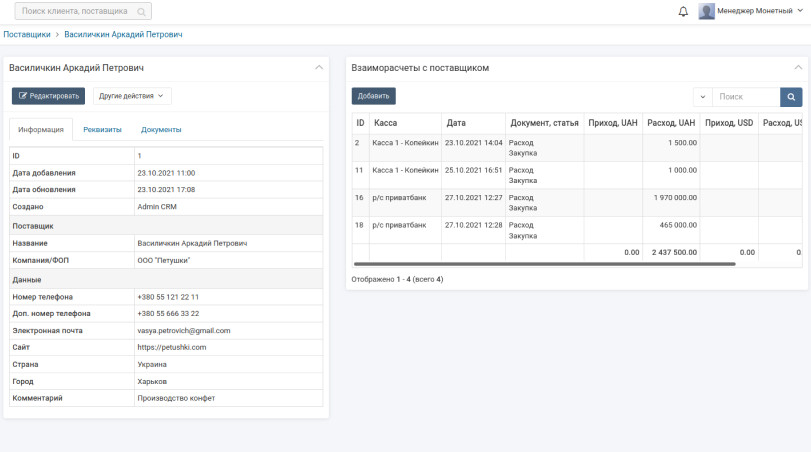Image resolution: width=811 pixels, height=452 pixels.
Task: Switch to the Документы tab
Action: click(x=161, y=130)
